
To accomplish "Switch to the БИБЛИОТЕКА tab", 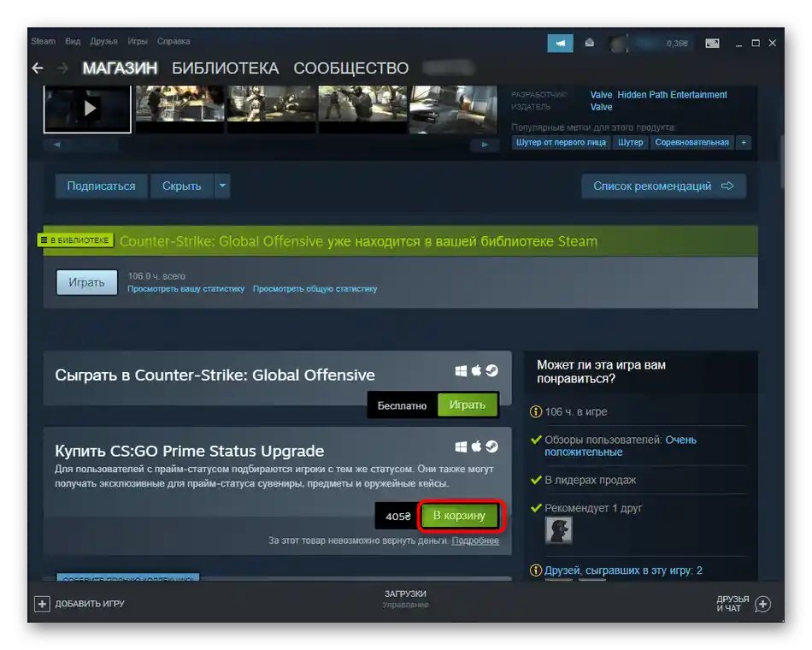I will click(x=226, y=68).
